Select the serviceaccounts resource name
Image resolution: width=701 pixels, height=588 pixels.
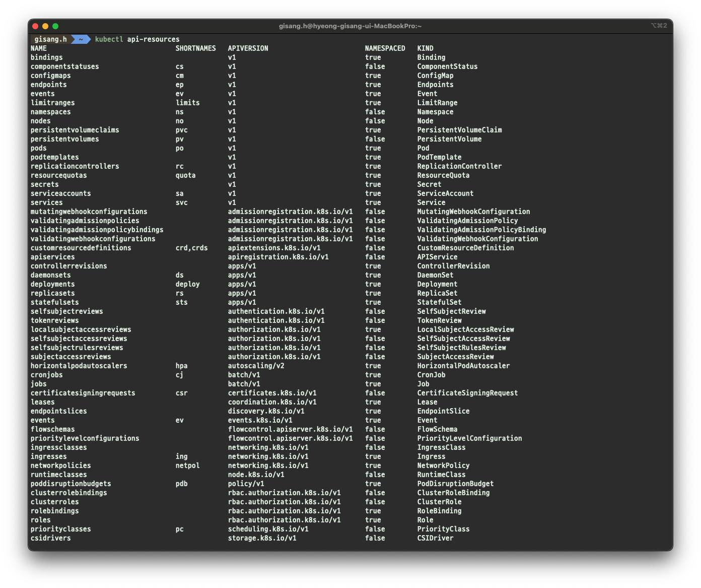[x=61, y=193]
